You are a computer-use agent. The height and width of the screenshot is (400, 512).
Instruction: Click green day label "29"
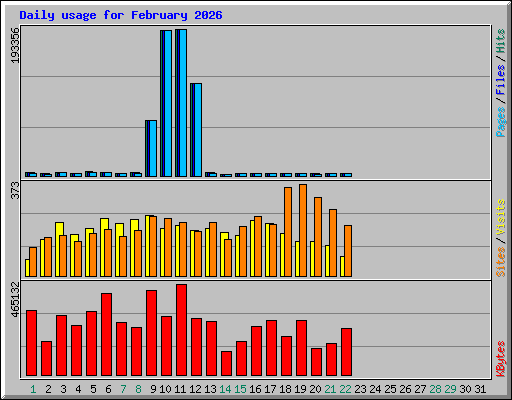pyautogui.click(x=450, y=389)
